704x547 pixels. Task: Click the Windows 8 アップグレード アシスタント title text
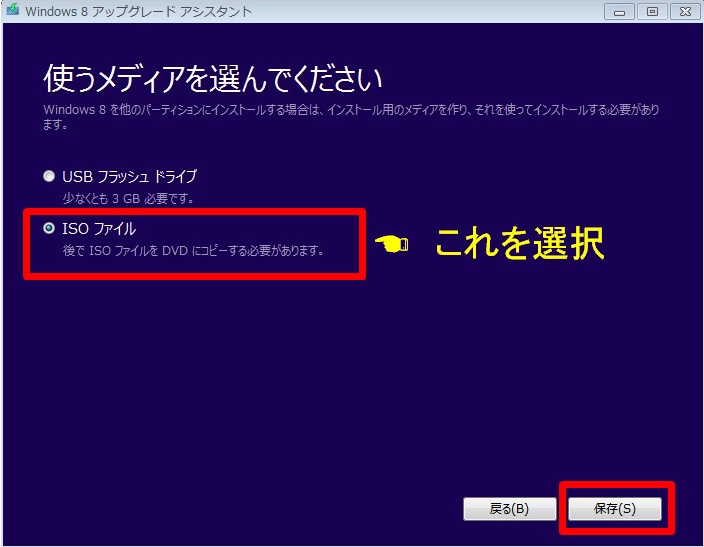[x=139, y=11]
